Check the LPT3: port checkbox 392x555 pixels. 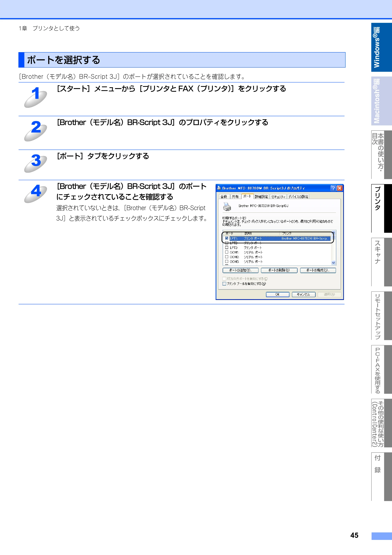pyautogui.click(x=227, y=248)
